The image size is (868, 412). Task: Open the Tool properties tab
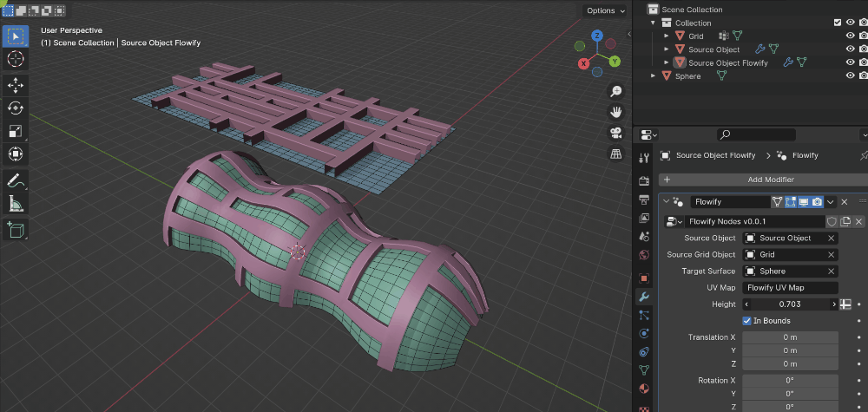643,158
